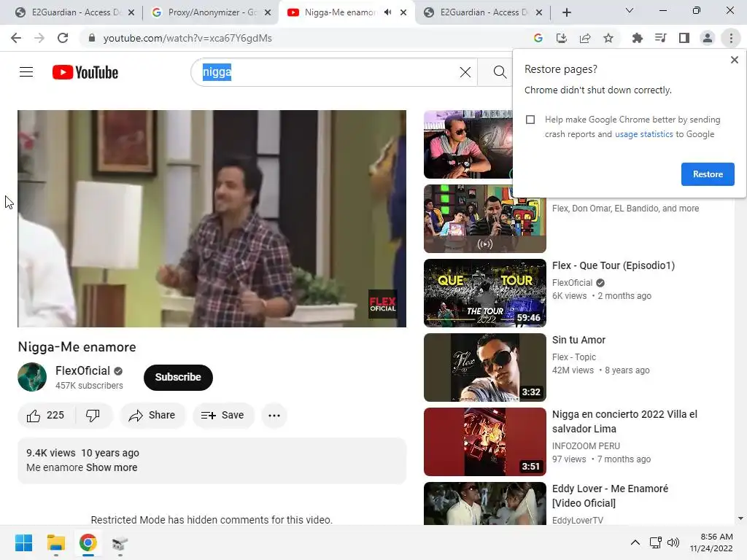Open Flex - Que Tour (Episodio1) title

[x=613, y=265]
